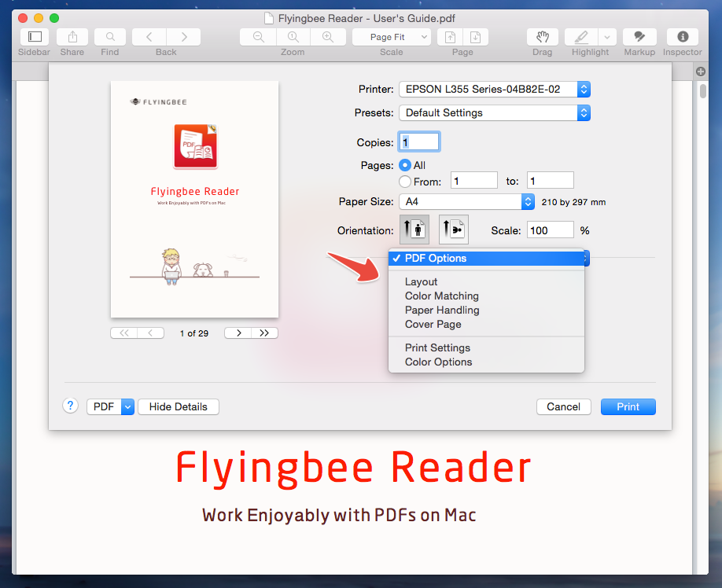Choose Color Matching from the menu

(486, 296)
